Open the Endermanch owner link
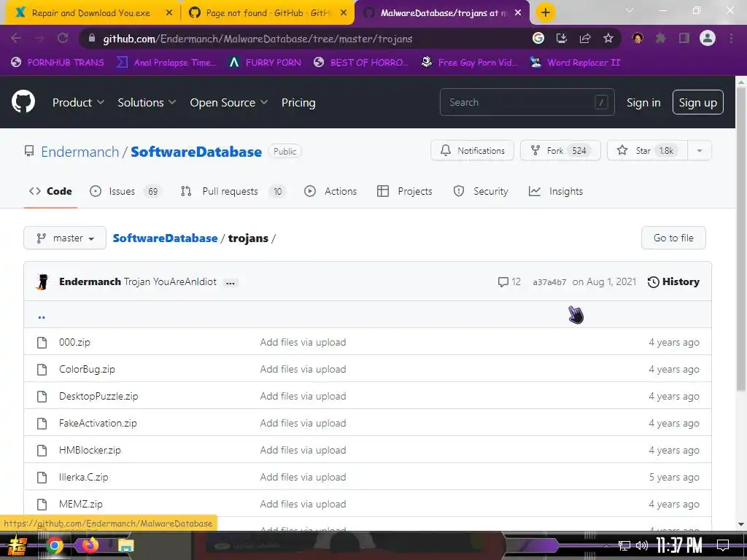This screenshot has height=560, width=747. point(80,152)
